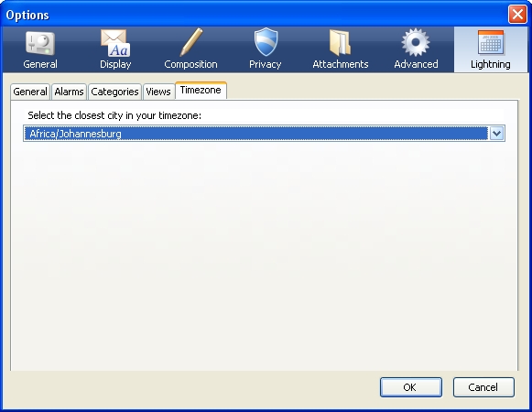Open the General preferences pane with the switch icon
Screen dimensions: 532x412
click(x=40, y=43)
